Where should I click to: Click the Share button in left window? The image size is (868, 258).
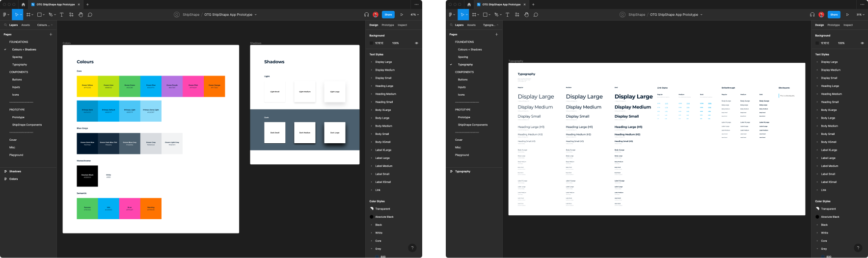coord(388,15)
